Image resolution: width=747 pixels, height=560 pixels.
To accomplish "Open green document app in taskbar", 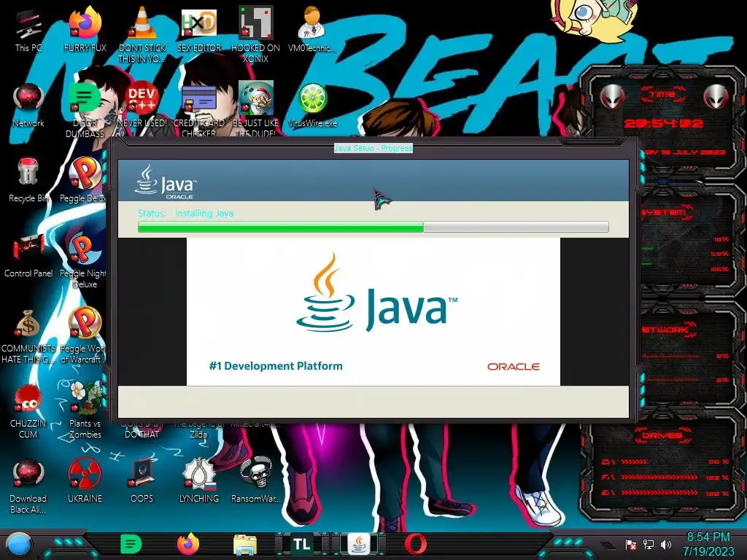I will pos(131,544).
